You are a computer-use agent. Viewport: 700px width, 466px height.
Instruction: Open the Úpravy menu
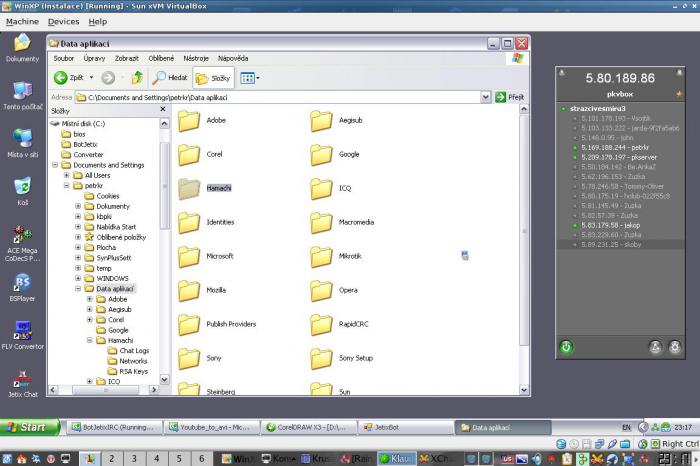point(94,58)
